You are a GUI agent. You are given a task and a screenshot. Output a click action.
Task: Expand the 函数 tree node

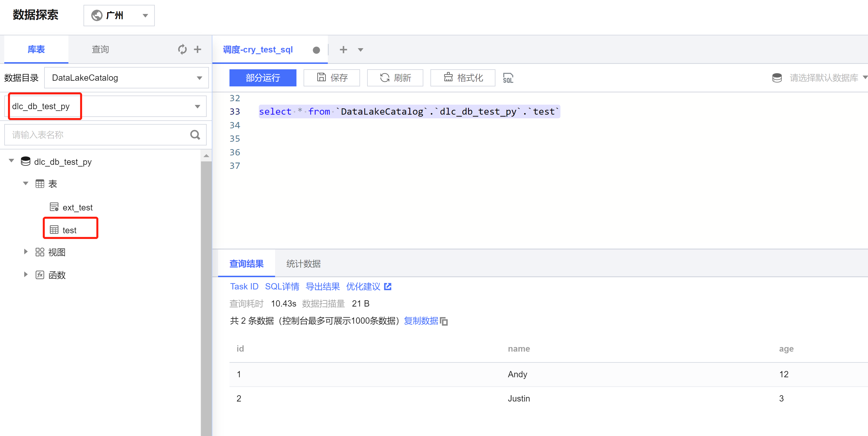pyautogui.click(x=26, y=275)
